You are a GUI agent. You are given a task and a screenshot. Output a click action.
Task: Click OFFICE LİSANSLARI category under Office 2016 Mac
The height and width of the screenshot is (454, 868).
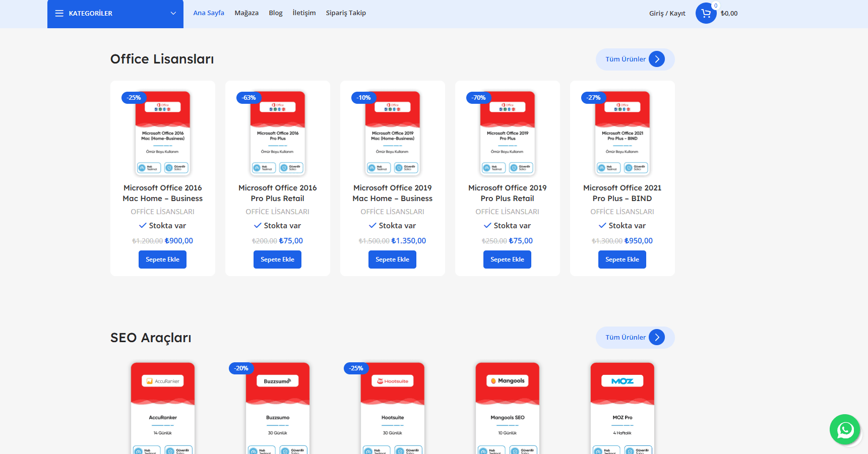pos(163,212)
